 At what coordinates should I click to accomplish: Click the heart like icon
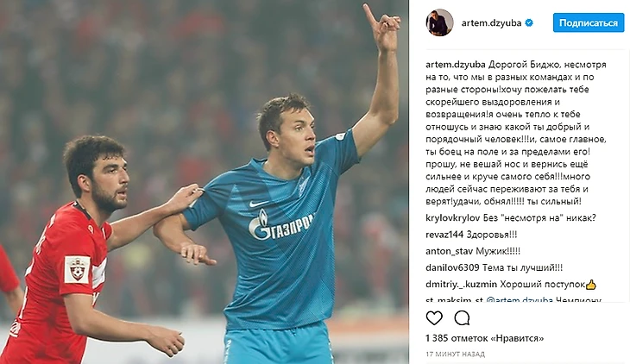coord(434,317)
